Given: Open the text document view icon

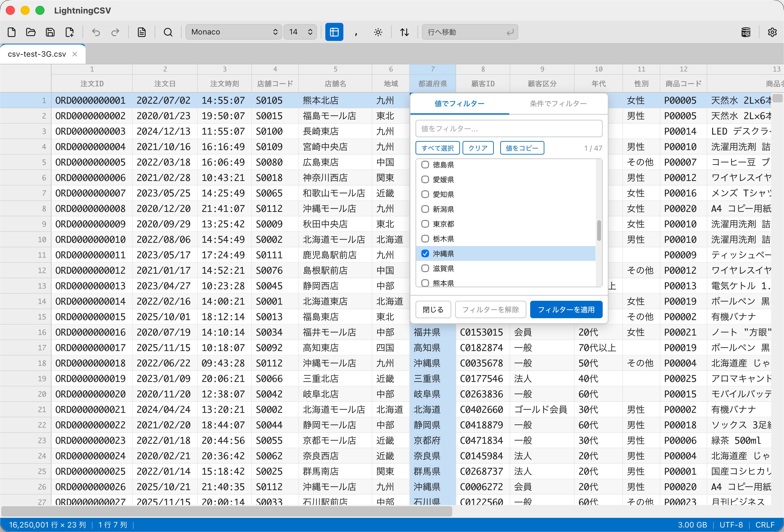Looking at the screenshot, I should [x=142, y=32].
